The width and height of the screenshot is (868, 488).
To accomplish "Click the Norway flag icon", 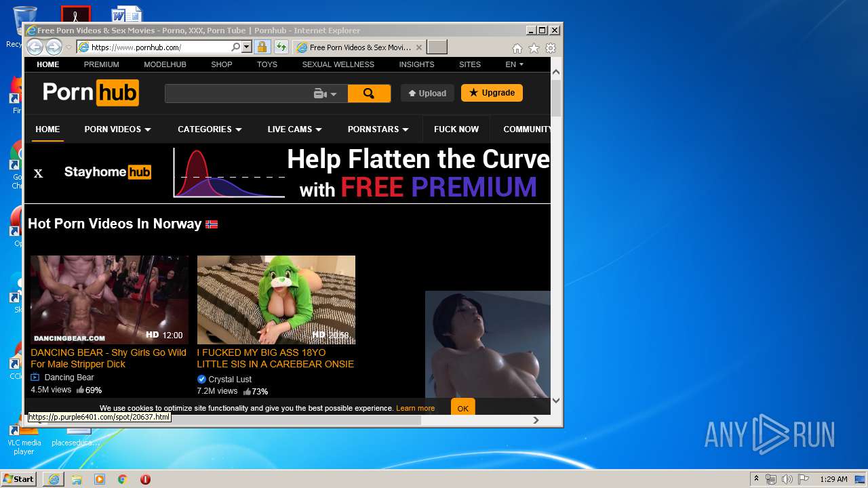I will [212, 224].
